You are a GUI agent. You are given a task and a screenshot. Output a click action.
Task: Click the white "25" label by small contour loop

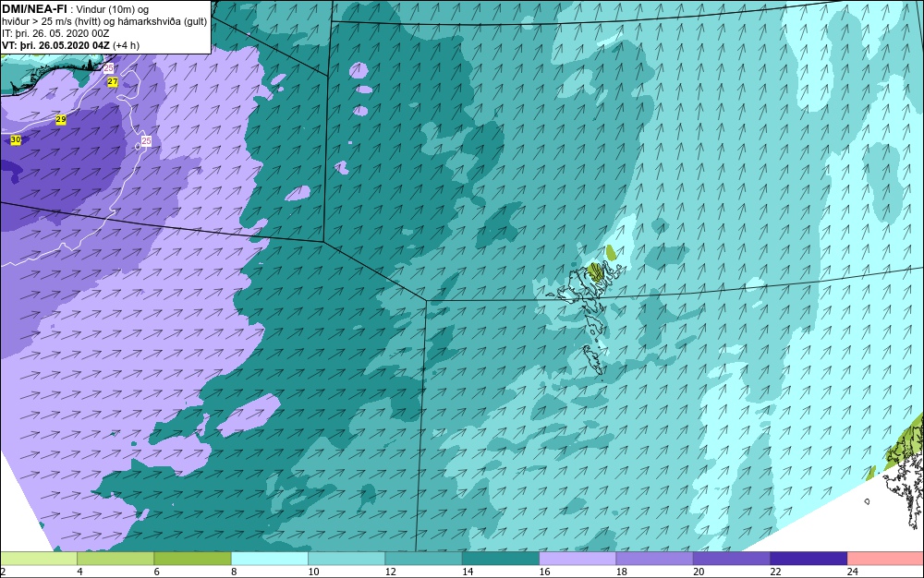tap(147, 141)
